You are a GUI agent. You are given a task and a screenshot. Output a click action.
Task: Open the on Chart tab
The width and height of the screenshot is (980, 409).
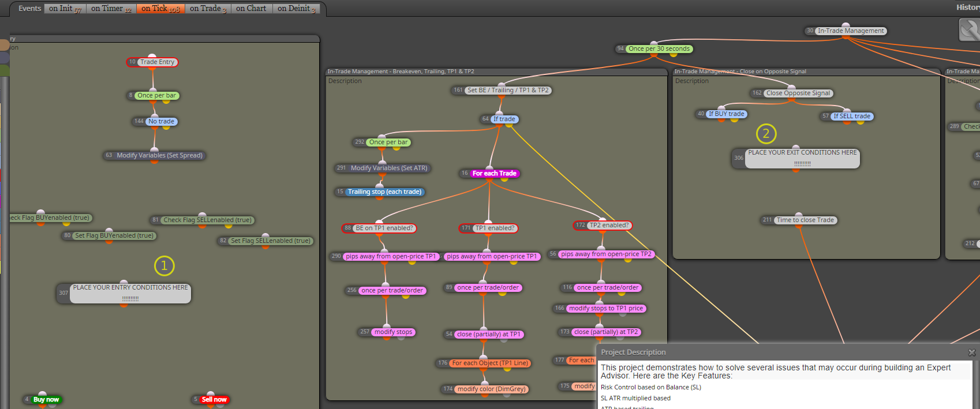(x=251, y=8)
